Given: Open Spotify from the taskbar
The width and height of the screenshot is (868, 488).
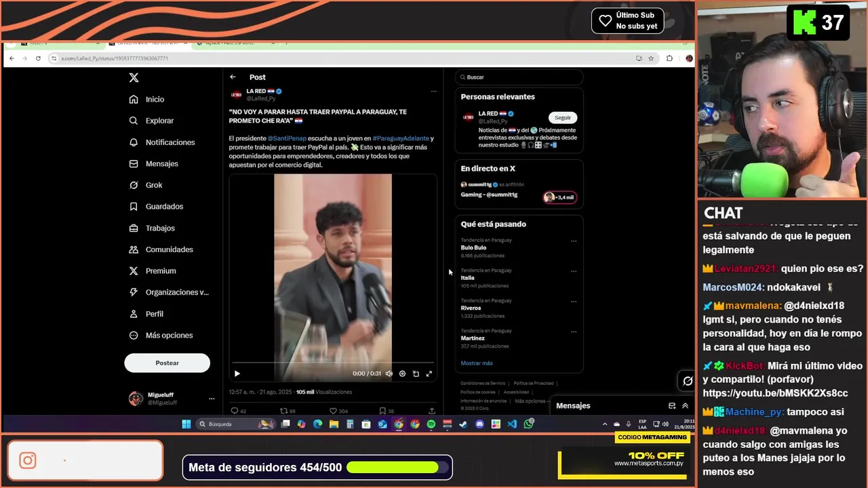Looking at the screenshot, I should tap(431, 424).
